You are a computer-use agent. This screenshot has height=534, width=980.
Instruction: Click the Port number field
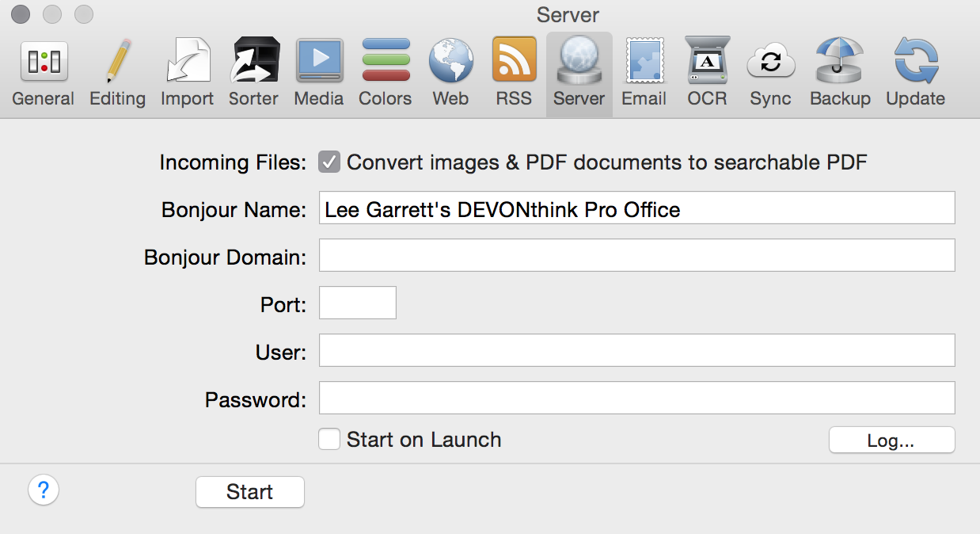(x=358, y=303)
